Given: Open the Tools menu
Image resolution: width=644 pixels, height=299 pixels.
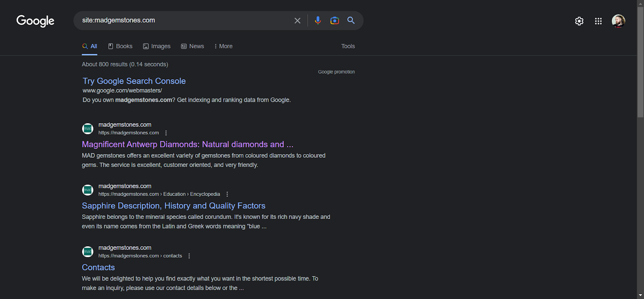Looking at the screenshot, I should [x=348, y=46].
